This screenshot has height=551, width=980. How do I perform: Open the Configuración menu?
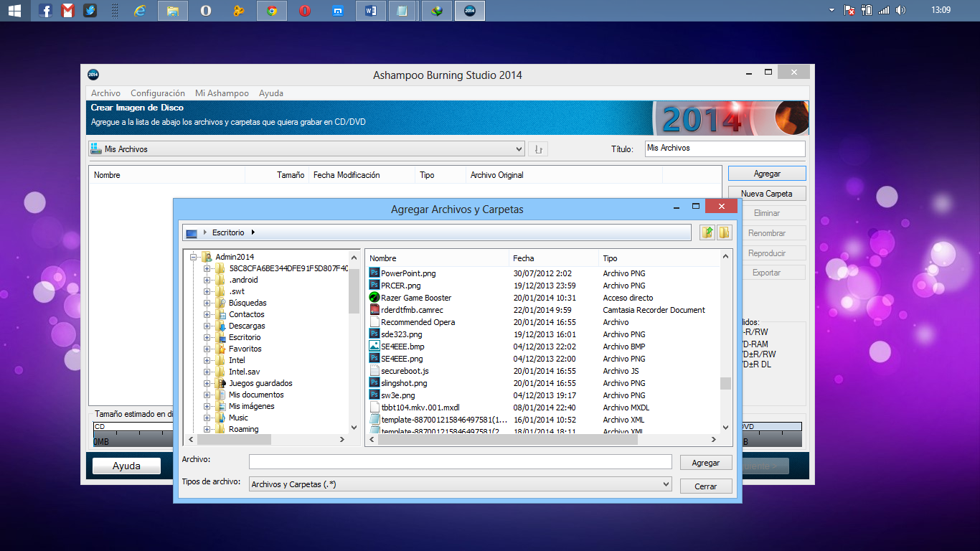[x=158, y=93]
